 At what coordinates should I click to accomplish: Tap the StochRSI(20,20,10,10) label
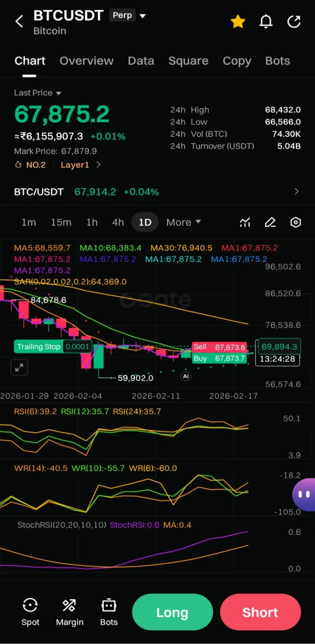62,525
